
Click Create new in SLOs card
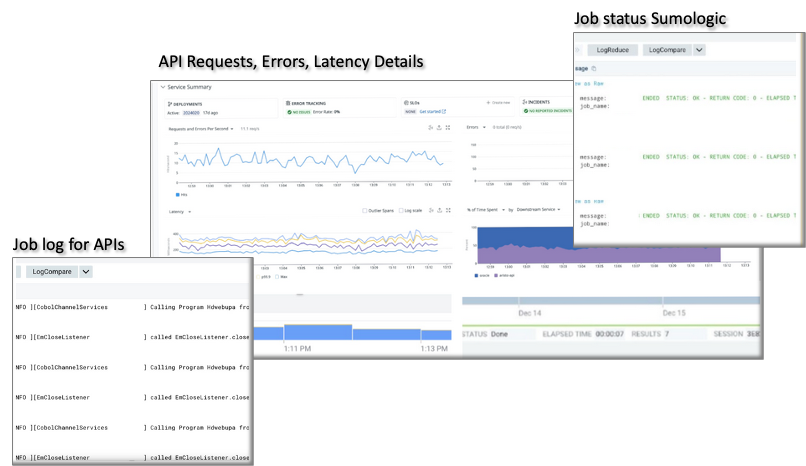[498, 103]
